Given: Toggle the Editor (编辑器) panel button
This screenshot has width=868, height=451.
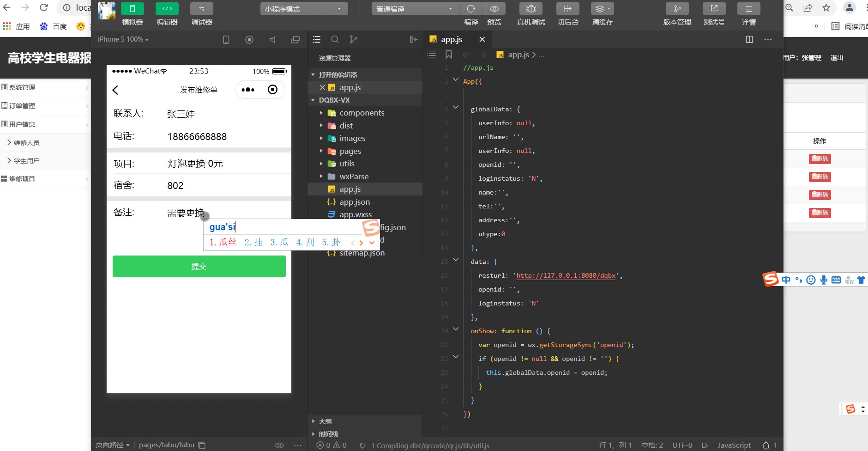Looking at the screenshot, I should pyautogui.click(x=167, y=9).
